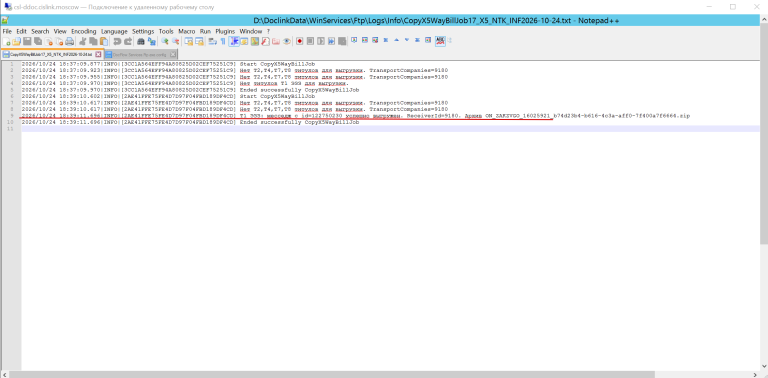Click the Save floppy disk icon

tap(27, 41)
